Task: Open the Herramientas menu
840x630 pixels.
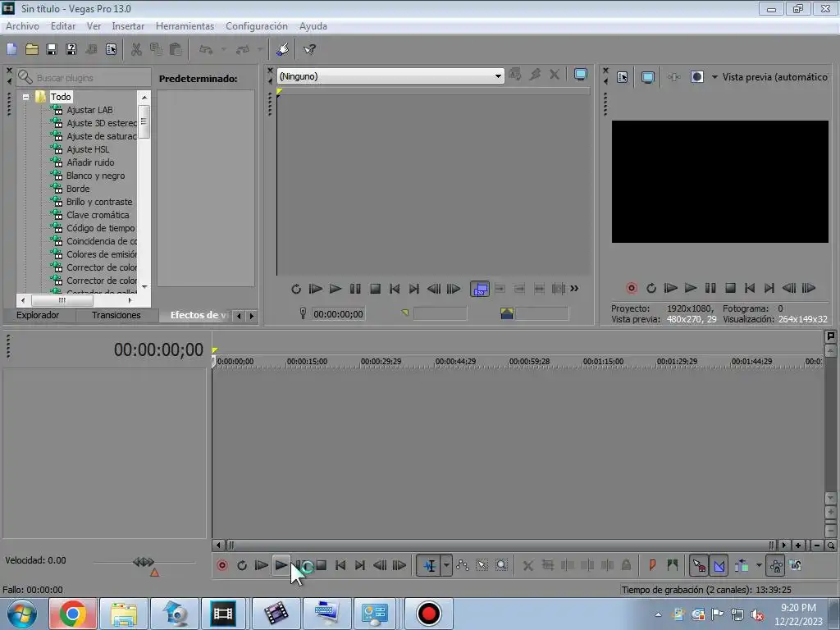Action: [185, 25]
